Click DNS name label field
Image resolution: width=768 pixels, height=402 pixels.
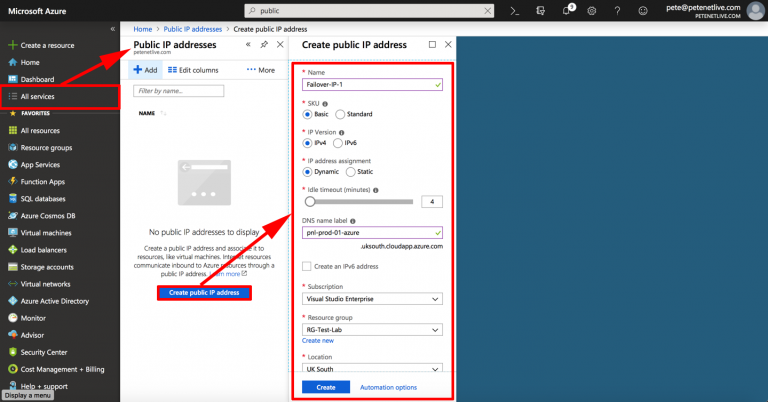coord(372,233)
